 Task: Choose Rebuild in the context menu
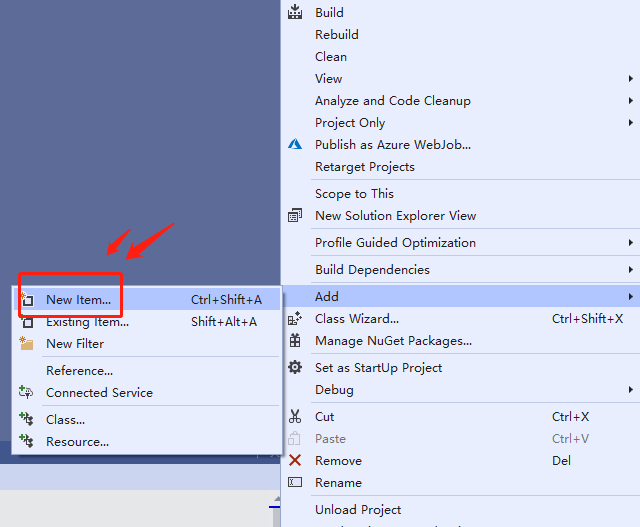coord(461,34)
